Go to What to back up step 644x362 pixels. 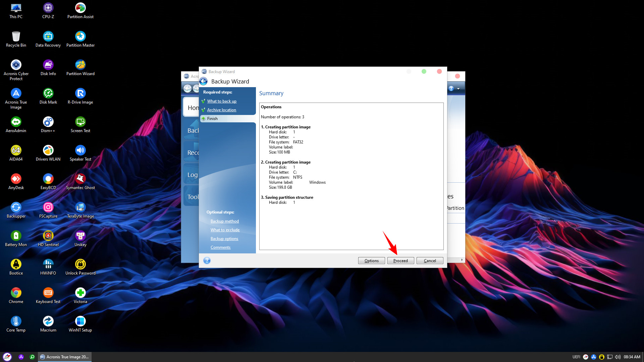tap(222, 101)
